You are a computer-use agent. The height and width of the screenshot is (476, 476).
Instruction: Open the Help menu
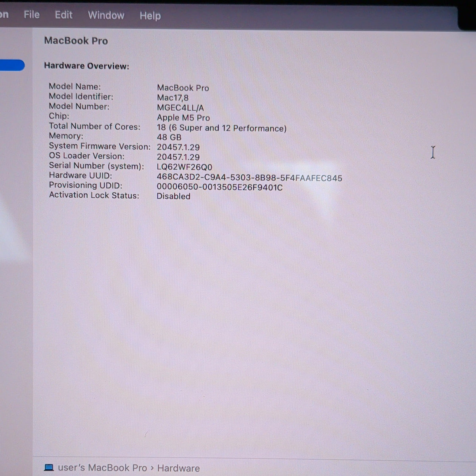tap(150, 16)
